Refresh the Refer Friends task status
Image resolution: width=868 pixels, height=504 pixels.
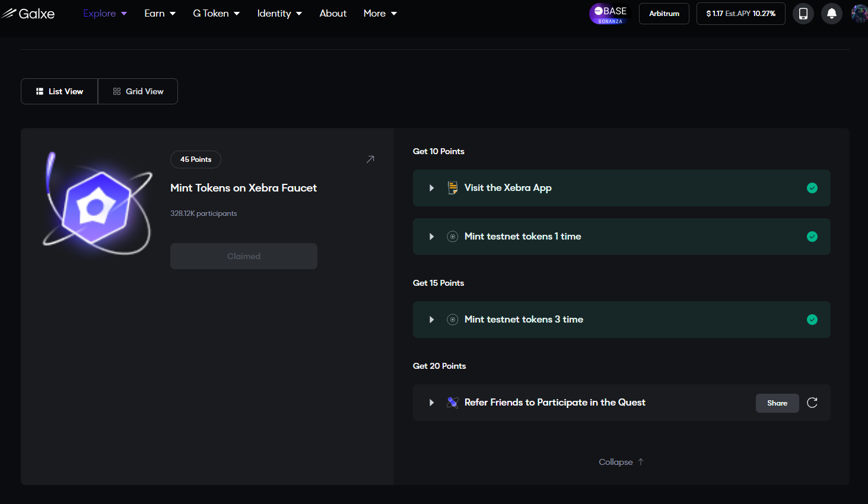click(x=812, y=403)
